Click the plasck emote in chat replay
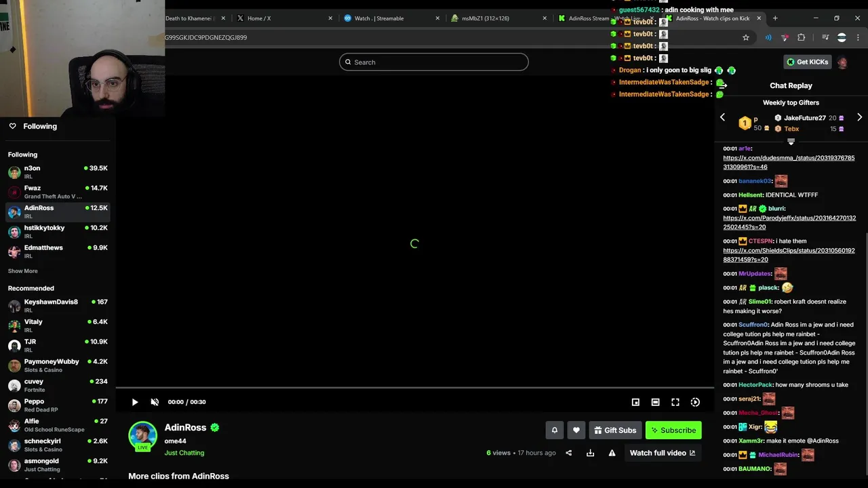868x488 pixels. coord(787,287)
